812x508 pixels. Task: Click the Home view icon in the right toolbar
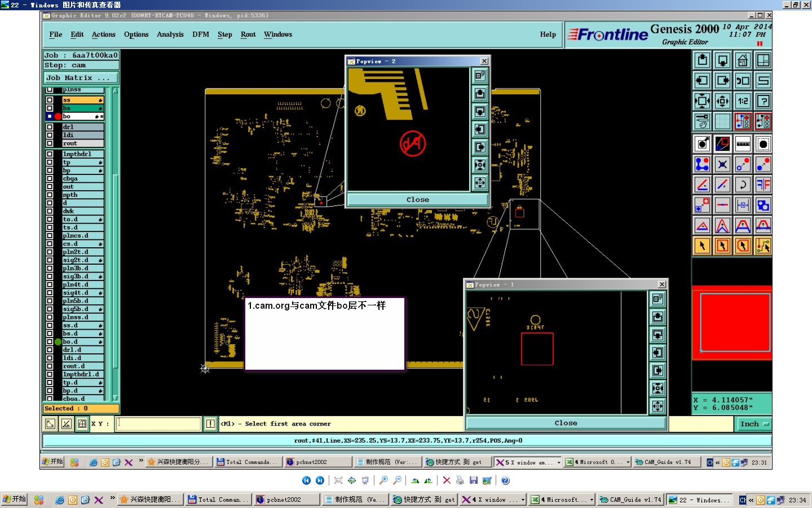coord(743,60)
